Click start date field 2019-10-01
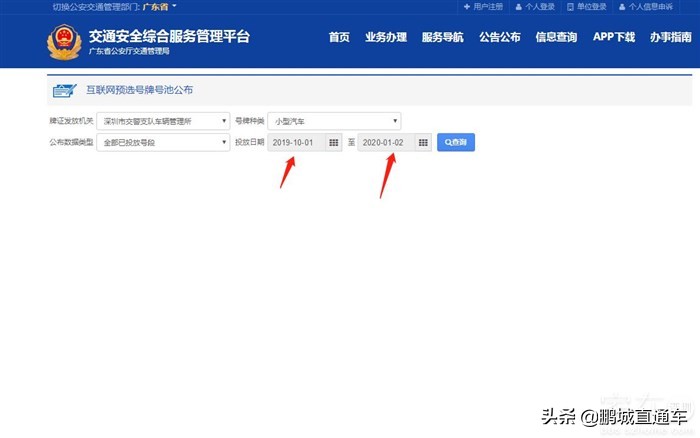 pyautogui.click(x=297, y=142)
